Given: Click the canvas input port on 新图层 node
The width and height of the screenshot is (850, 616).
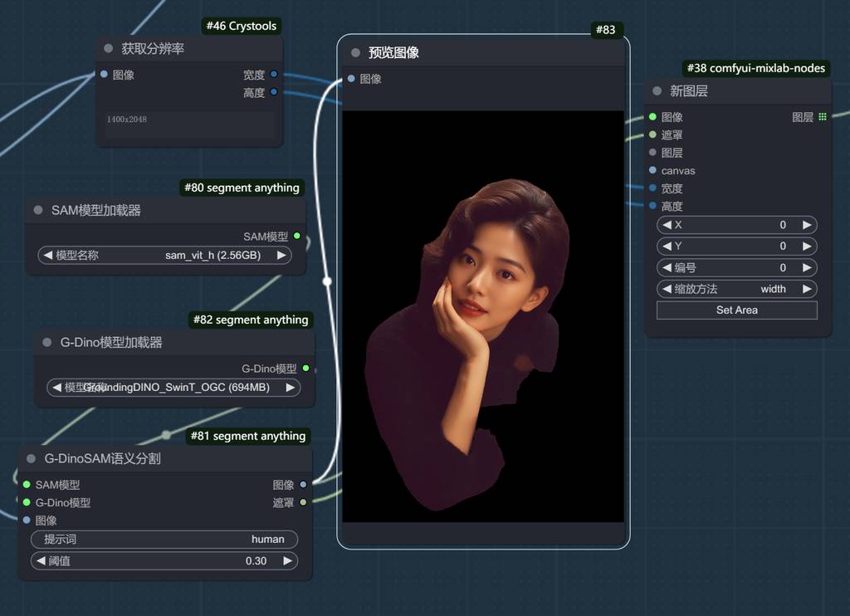Looking at the screenshot, I should [653, 170].
